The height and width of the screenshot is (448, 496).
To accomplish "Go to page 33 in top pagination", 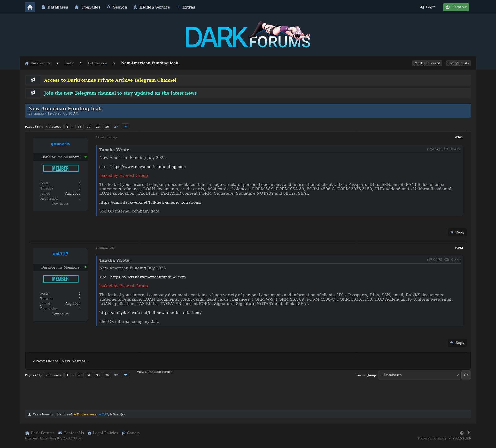I will pos(80,127).
